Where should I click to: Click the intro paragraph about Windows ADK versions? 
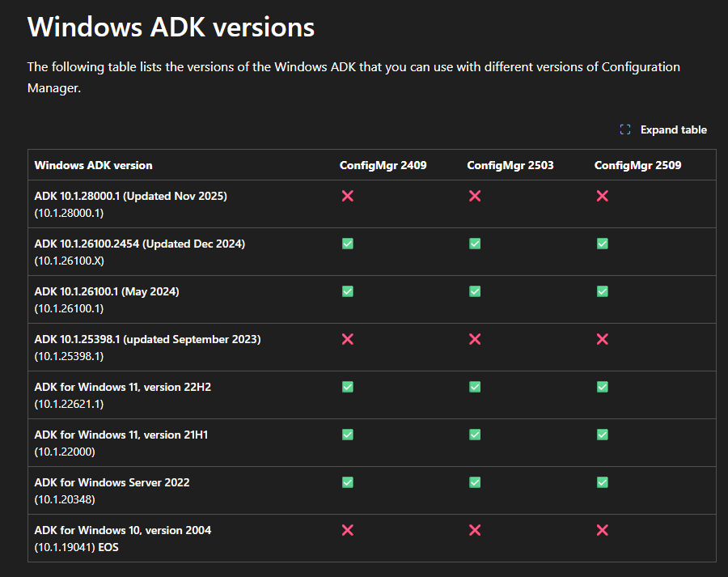click(x=353, y=77)
